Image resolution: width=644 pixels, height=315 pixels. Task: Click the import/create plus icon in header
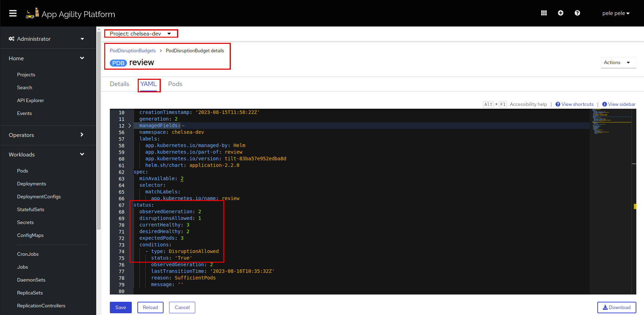(560, 13)
